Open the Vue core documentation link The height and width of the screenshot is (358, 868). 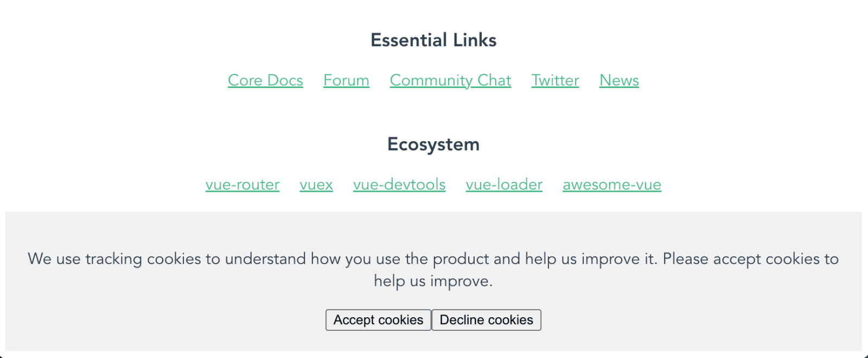click(x=265, y=80)
